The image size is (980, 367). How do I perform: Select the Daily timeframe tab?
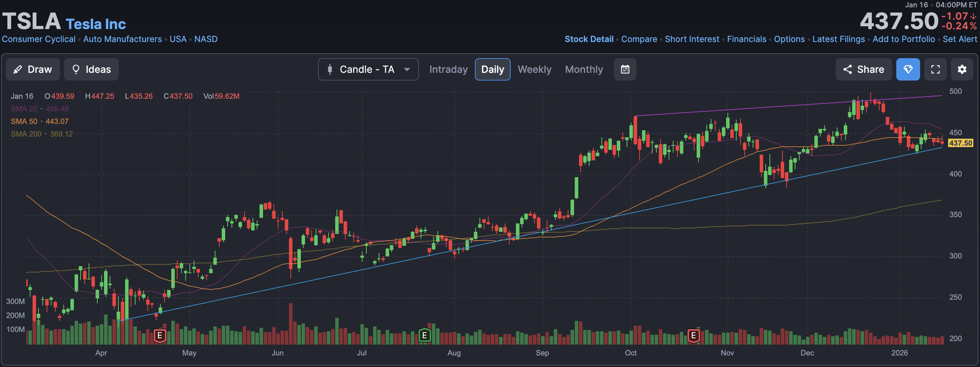[493, 69]
